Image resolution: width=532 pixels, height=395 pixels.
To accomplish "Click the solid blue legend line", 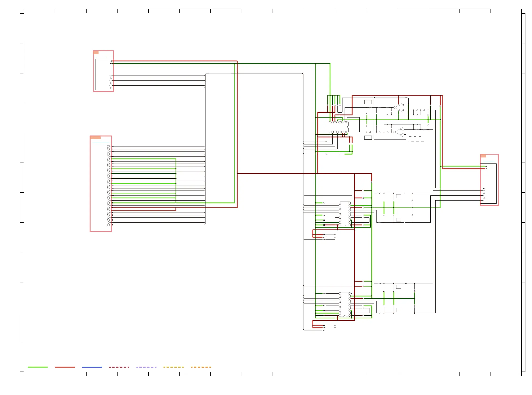I will 92,367.
